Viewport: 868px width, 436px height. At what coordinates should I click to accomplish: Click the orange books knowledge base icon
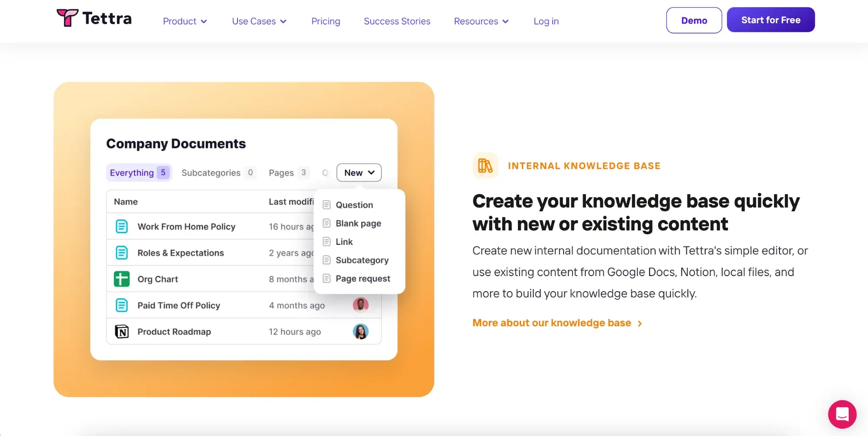485,166
